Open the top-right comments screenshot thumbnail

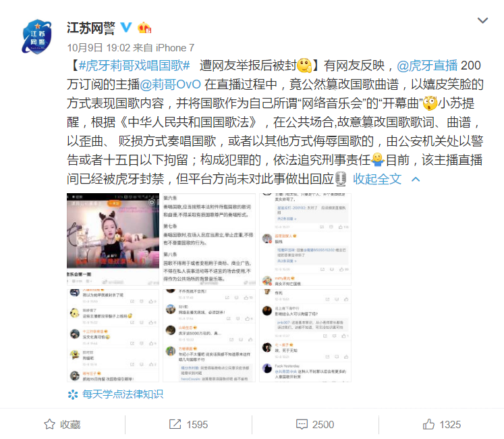pos(305,239)
